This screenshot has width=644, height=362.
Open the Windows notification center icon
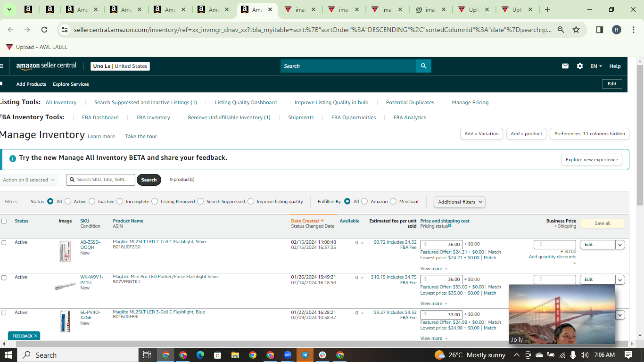[628, 355]
